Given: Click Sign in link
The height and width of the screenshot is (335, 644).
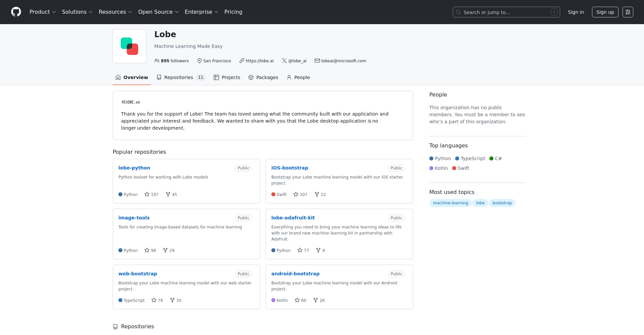Looking at the screenshot, I should (576, 12).
